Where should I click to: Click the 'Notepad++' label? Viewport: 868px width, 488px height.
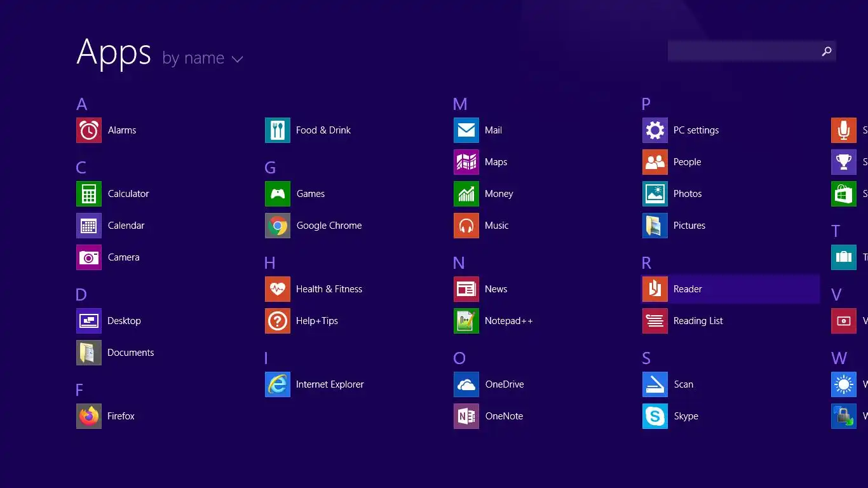tap(509, 321)
